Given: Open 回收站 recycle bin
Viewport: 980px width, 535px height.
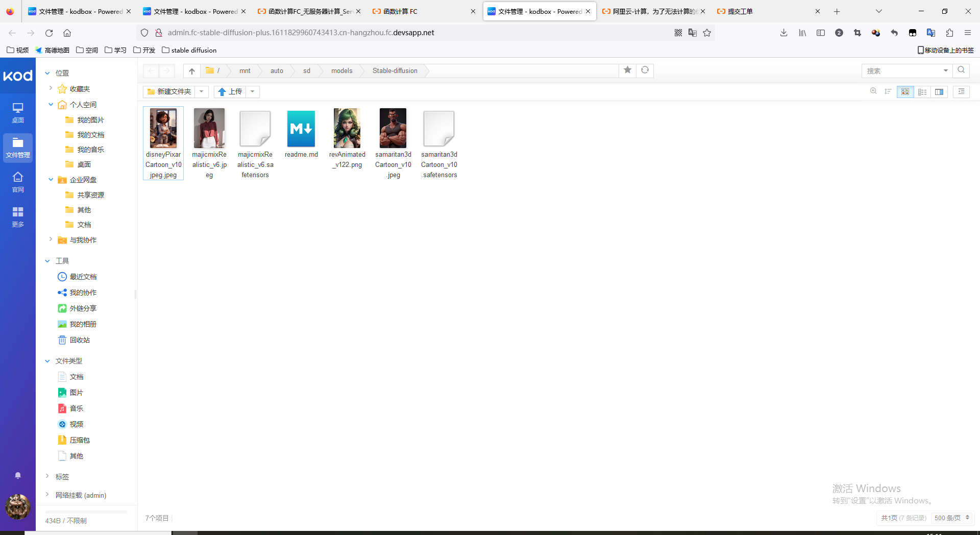Looking at the screenshot, I should 73,340.
